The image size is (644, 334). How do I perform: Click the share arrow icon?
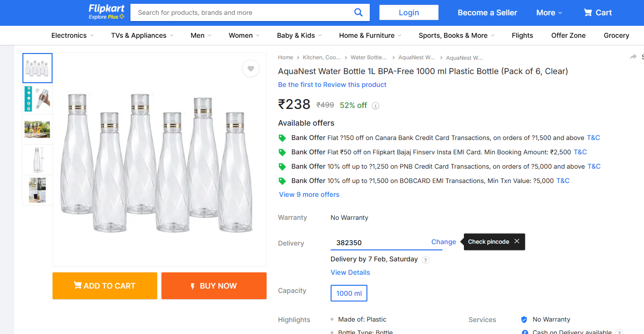(633, 57)
